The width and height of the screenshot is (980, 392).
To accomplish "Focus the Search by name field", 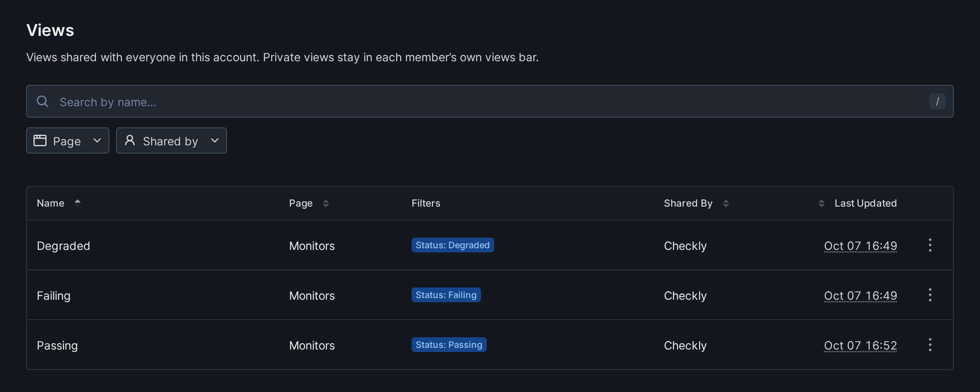I will [x=490, y=101].
